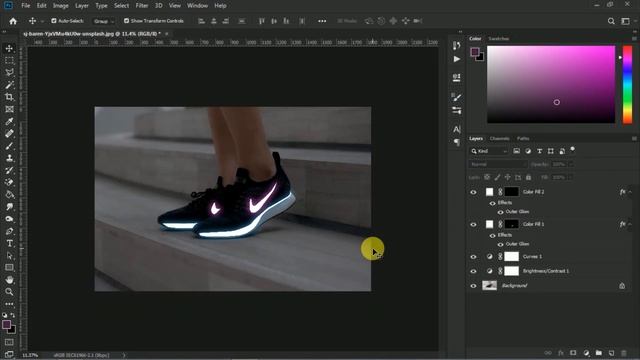
Task: Select the Rectangular Marquee tool
Action: (9, 60)
